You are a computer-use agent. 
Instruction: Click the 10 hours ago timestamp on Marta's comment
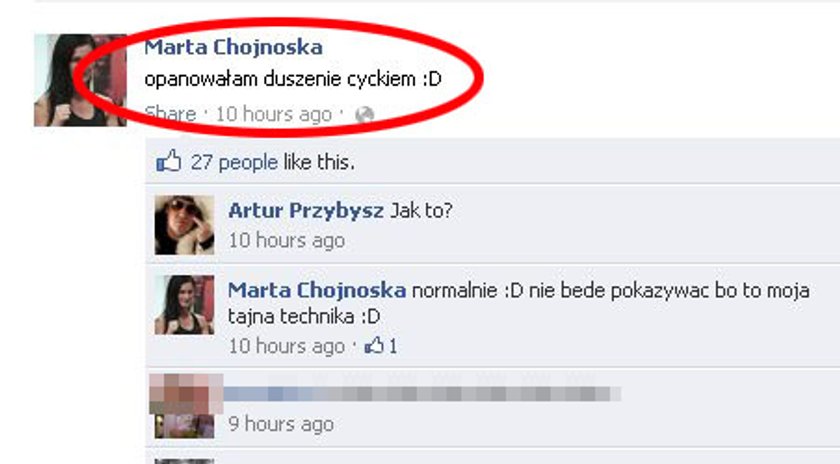point(287,346)
